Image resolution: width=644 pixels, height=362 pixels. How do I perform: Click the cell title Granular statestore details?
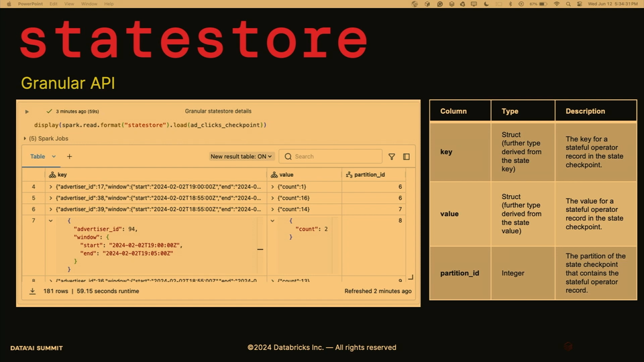218,111
